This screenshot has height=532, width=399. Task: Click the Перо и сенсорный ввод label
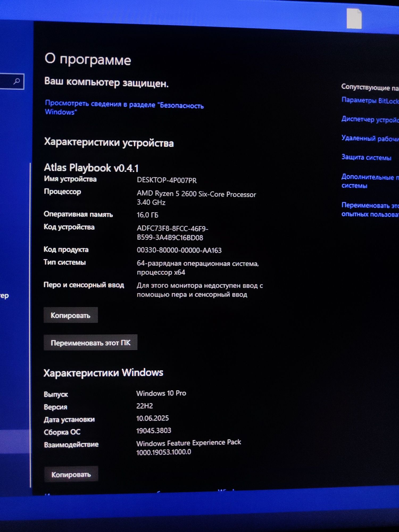coord(84,285)
